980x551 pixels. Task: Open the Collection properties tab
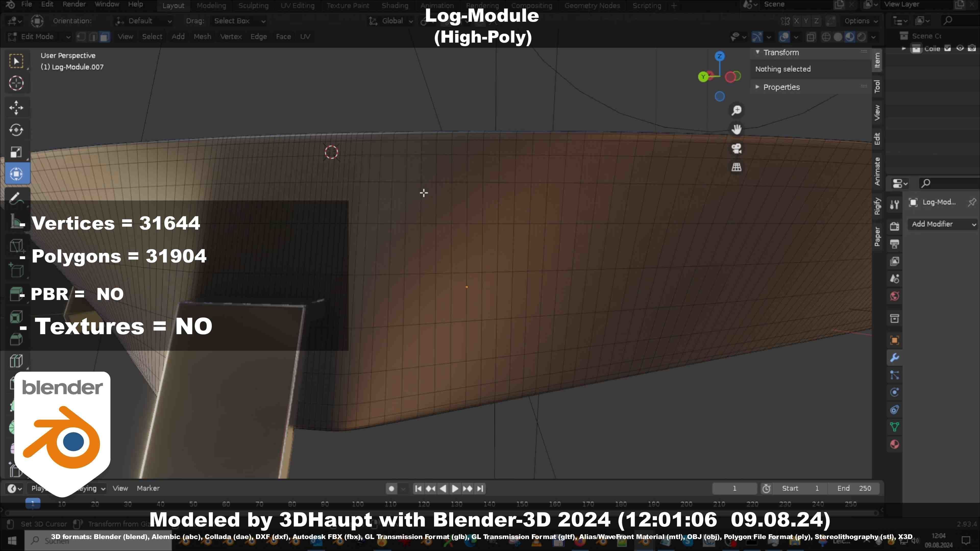coord(895,318)
